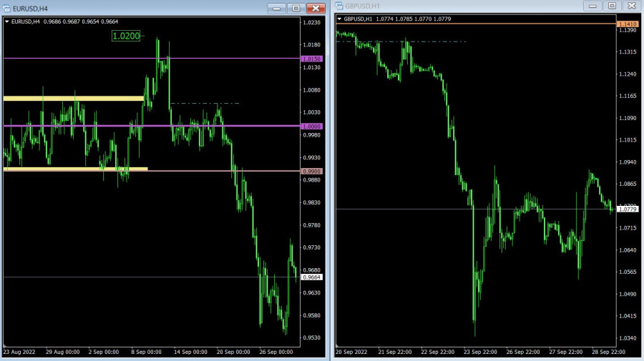Screen dimensions: 644x361
Task: Expand the EURUSD,H4 chart header triangle
Action: tap(7, 21)
